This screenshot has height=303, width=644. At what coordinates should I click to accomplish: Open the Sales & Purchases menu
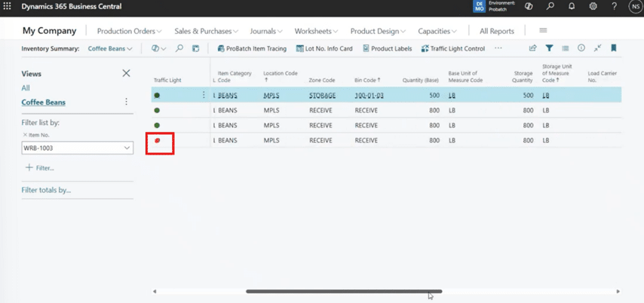coord(206,31)
